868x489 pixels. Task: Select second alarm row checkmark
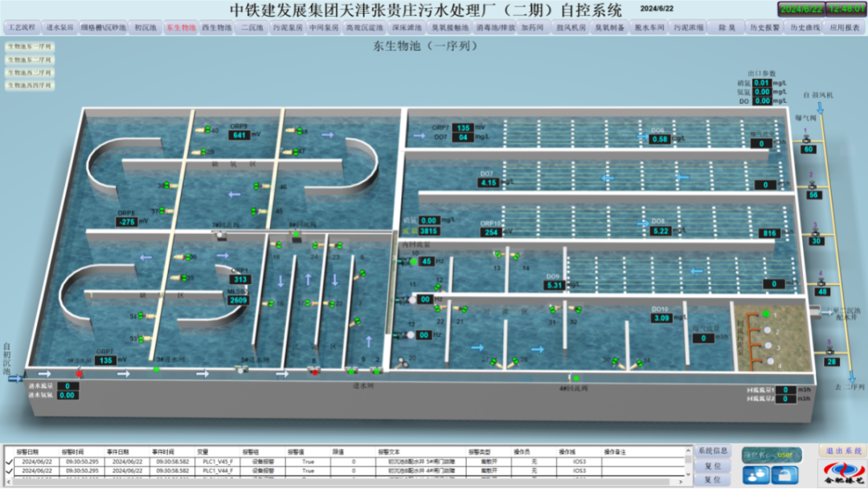coord(9,471)
